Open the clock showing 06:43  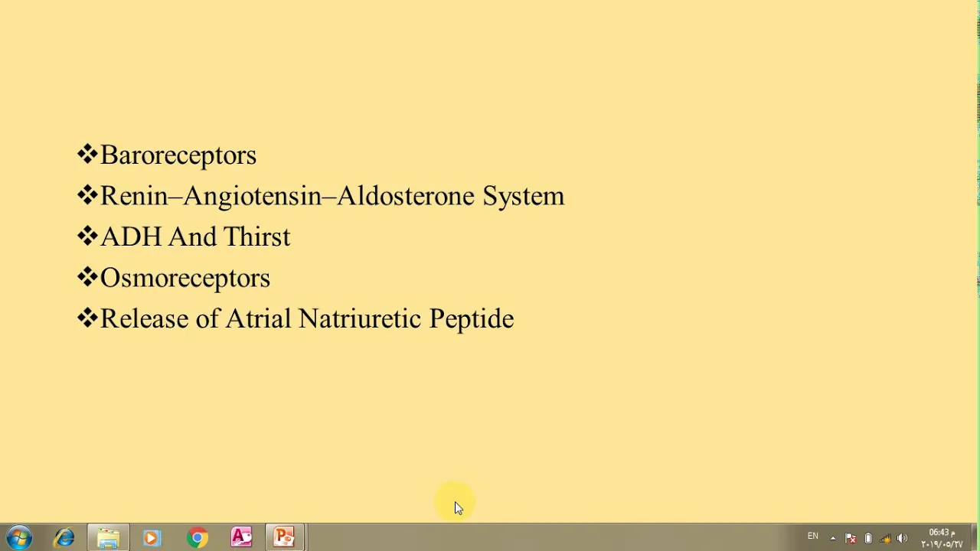[942, 538]
